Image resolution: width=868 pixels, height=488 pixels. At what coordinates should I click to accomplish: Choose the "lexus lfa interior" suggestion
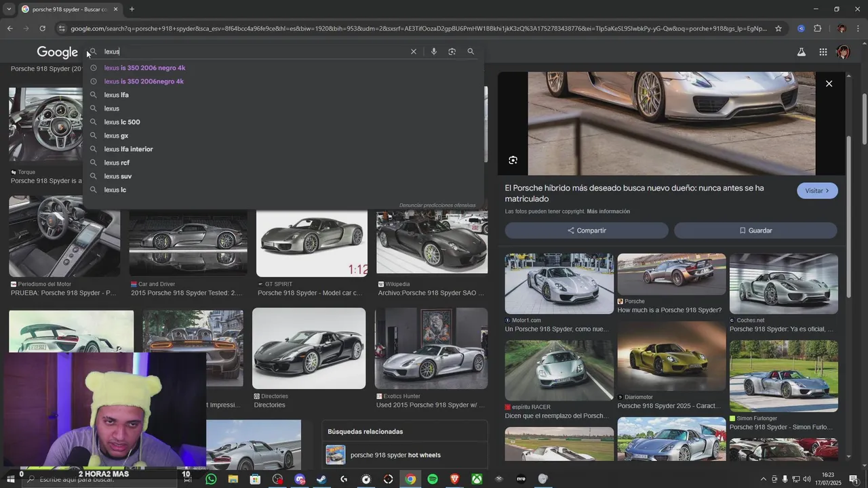pos(128,149)
